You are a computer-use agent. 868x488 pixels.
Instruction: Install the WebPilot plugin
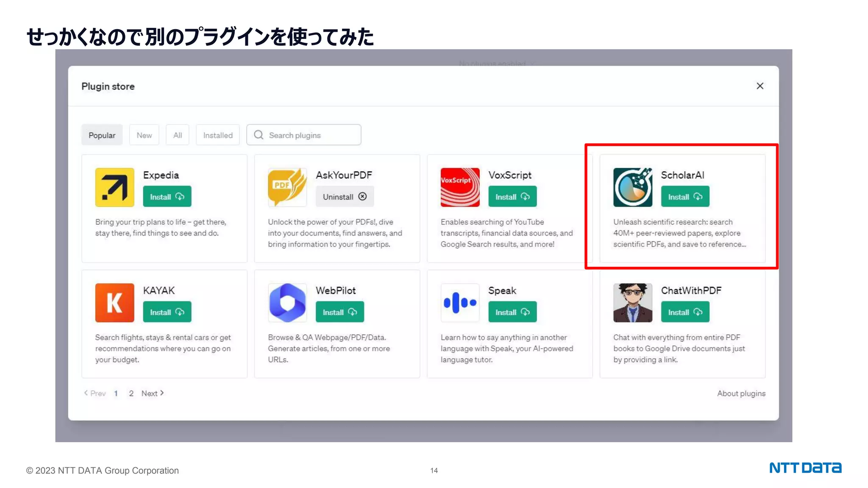340,312
